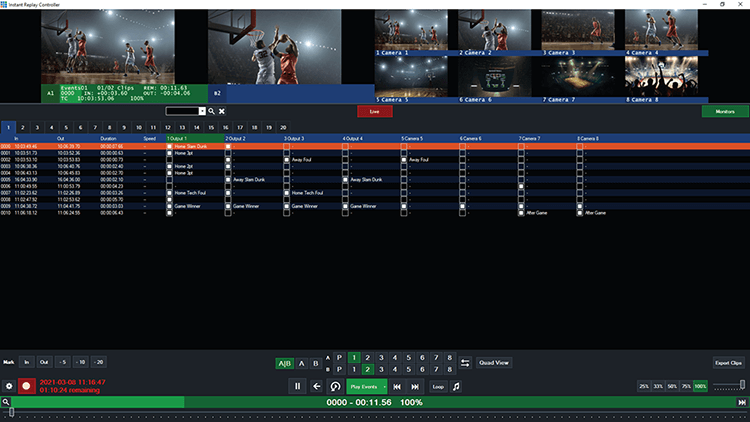The height and width of the screenshot is (422, 750).
Task: Open settings with the gear icon
Action: [x=9, y=385]
